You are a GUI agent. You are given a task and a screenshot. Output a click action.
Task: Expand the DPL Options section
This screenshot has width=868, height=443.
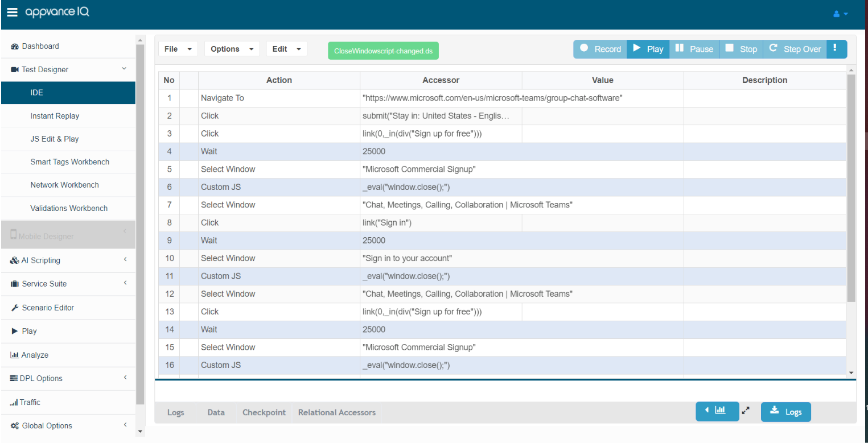coord(68,378)
